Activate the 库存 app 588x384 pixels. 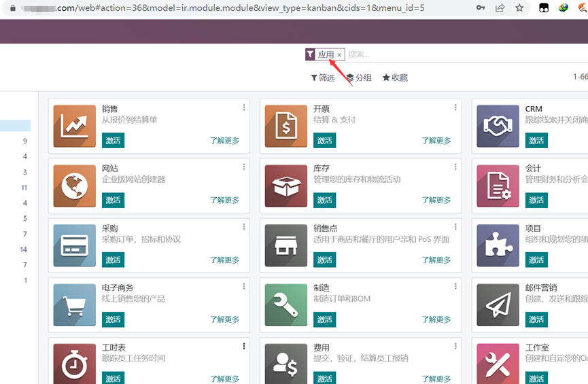point(325,200)
